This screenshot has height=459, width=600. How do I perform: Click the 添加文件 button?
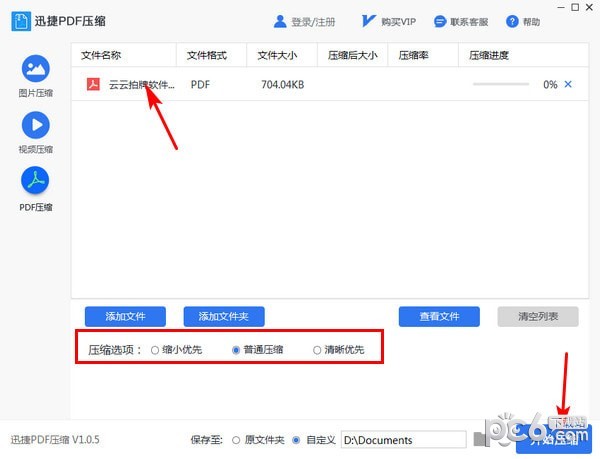pyautogui.click(x=125, y=316)
